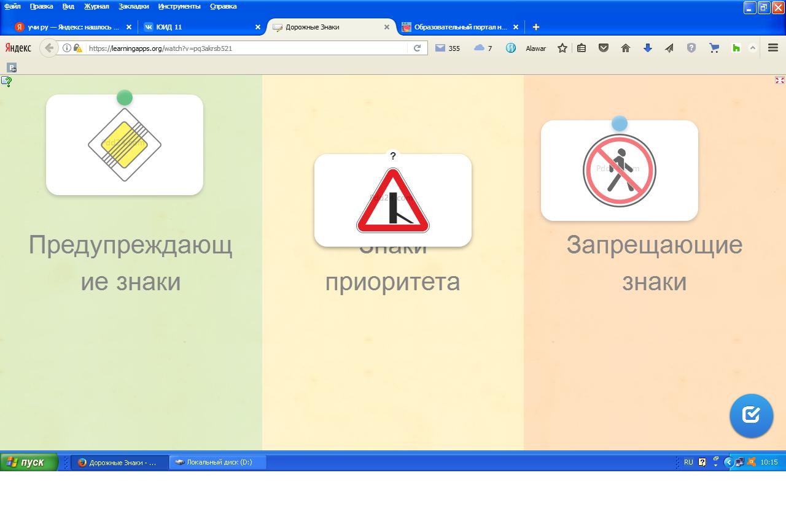Switch to Дорожные Знаки Firefox taskbar button
This screenshot has width=786, height=532.
click(x=120, y=462)
